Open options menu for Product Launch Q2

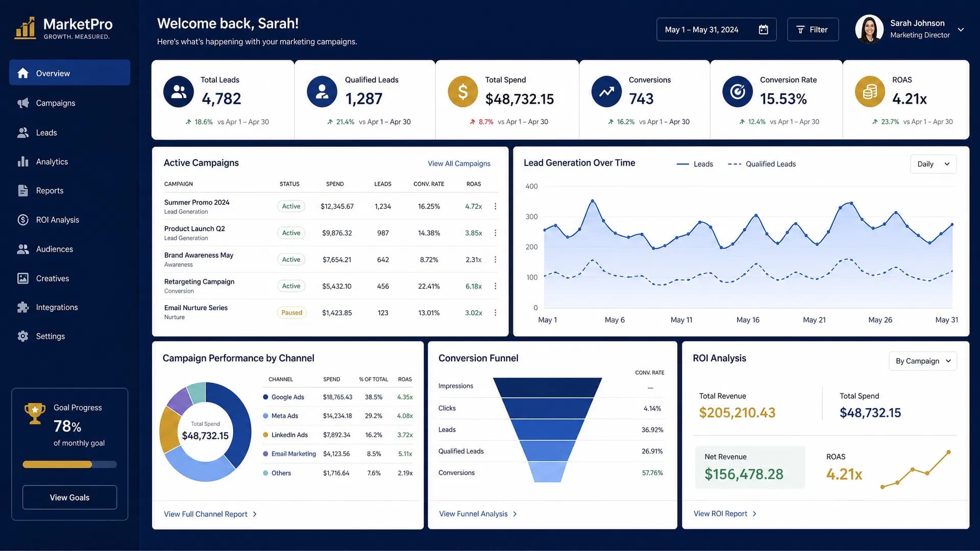coord(495,233)
